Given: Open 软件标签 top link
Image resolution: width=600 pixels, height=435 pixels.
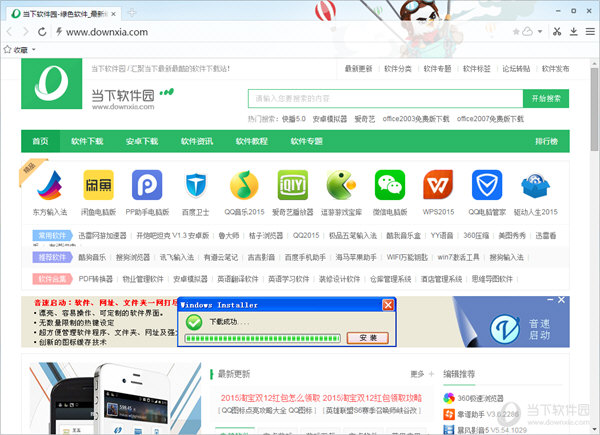Looking at the screenshot, I should click(477, 68).
